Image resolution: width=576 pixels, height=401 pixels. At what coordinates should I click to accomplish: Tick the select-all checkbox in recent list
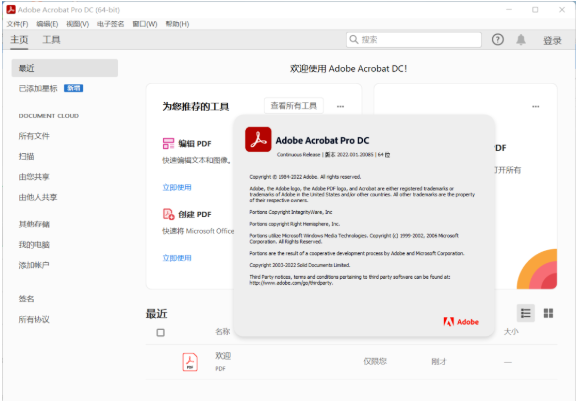tap(161, 333)
